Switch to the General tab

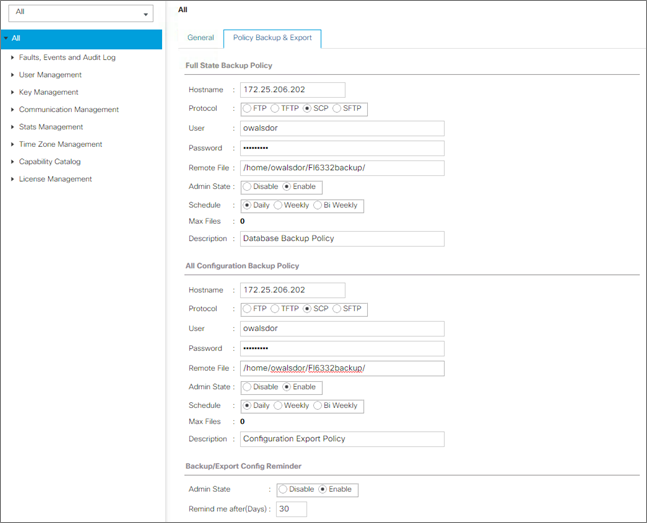(x=201, y=38)
